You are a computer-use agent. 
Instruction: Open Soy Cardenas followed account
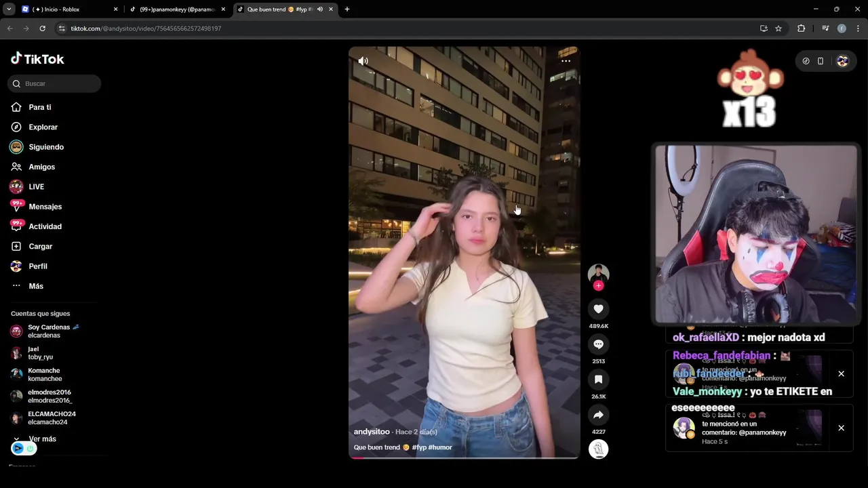click(45, 331)
